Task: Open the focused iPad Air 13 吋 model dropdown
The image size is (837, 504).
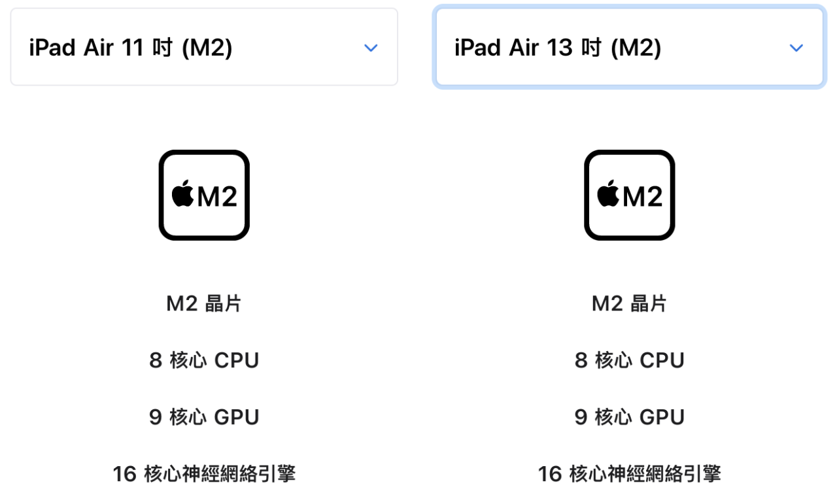Action: (x=628, y=48)
